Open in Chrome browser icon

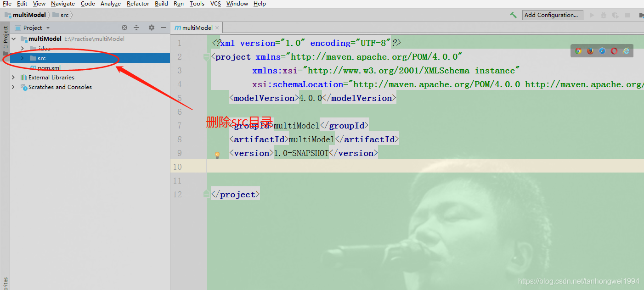pyautogui.click(x=578, y=51)
